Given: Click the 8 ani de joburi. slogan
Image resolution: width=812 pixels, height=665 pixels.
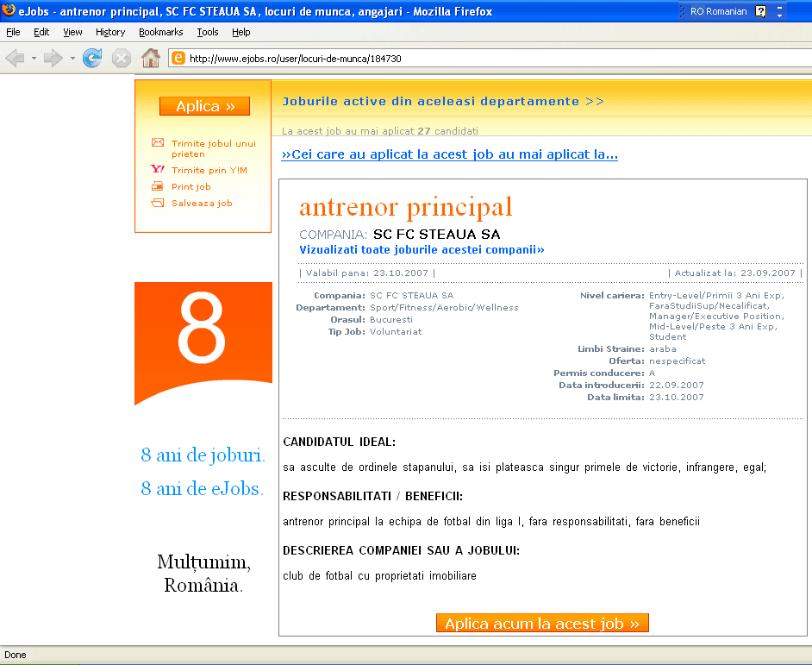Looking at the screenshot, I should coord(203,455).
